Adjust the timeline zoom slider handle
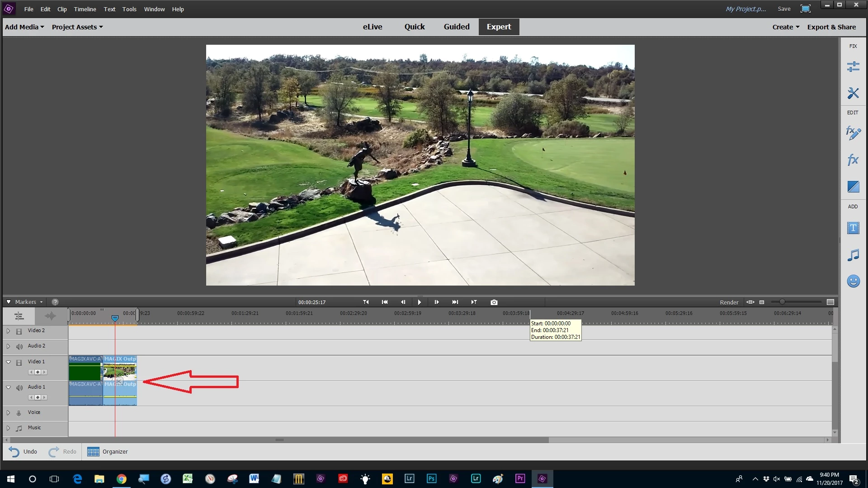Screen dimensions: 868x488 782,302
